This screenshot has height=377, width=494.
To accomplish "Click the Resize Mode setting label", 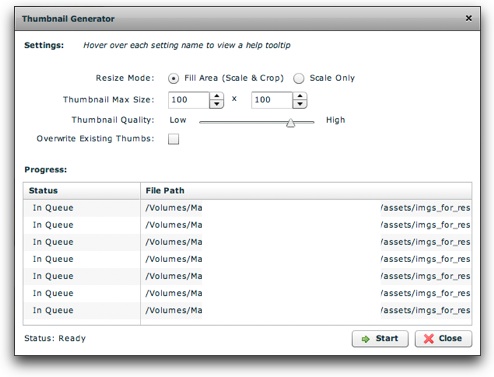I will coord(125,78).
